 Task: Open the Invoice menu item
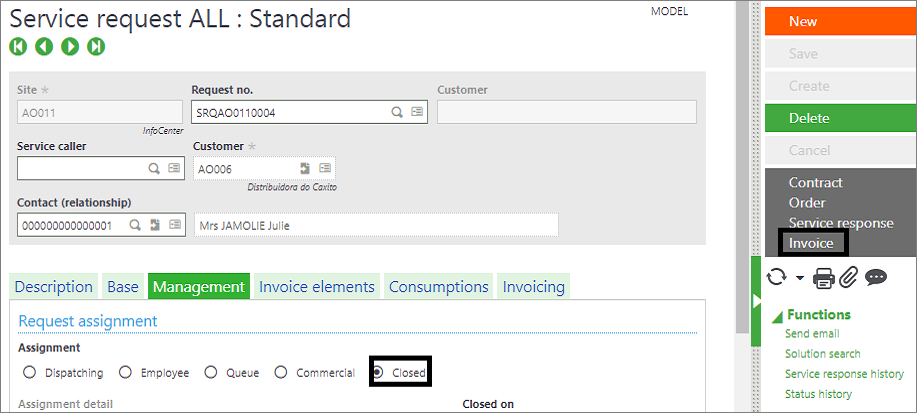(811, 243)
